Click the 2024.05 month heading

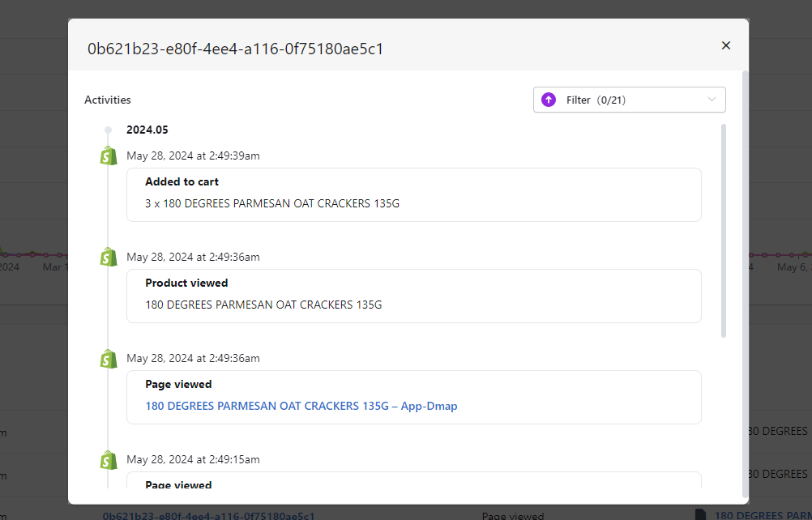tap(147, 130)
